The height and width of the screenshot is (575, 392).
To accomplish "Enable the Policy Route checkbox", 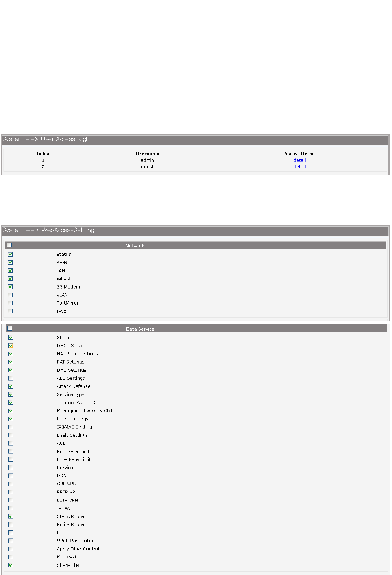I will click(x=11, y=524).
